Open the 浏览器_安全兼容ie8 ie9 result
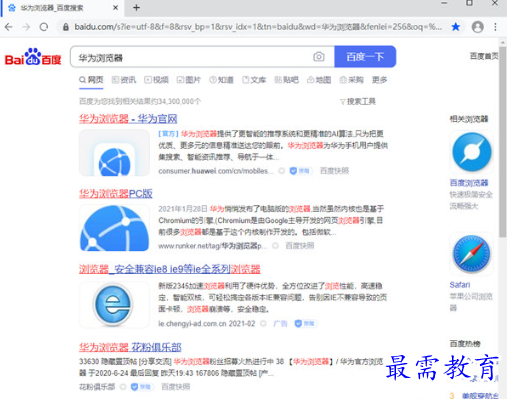The width and height of the screenshot is (507, 399). pos(170,269)
